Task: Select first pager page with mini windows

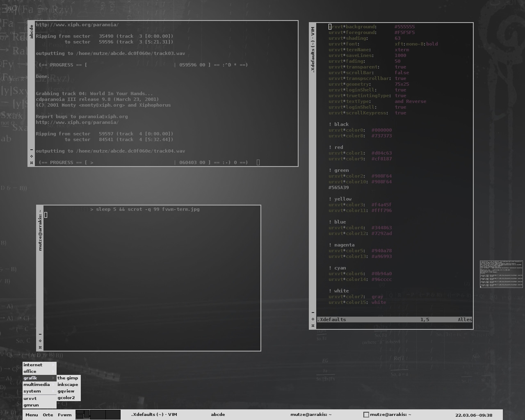Action: tap(83, 414)
